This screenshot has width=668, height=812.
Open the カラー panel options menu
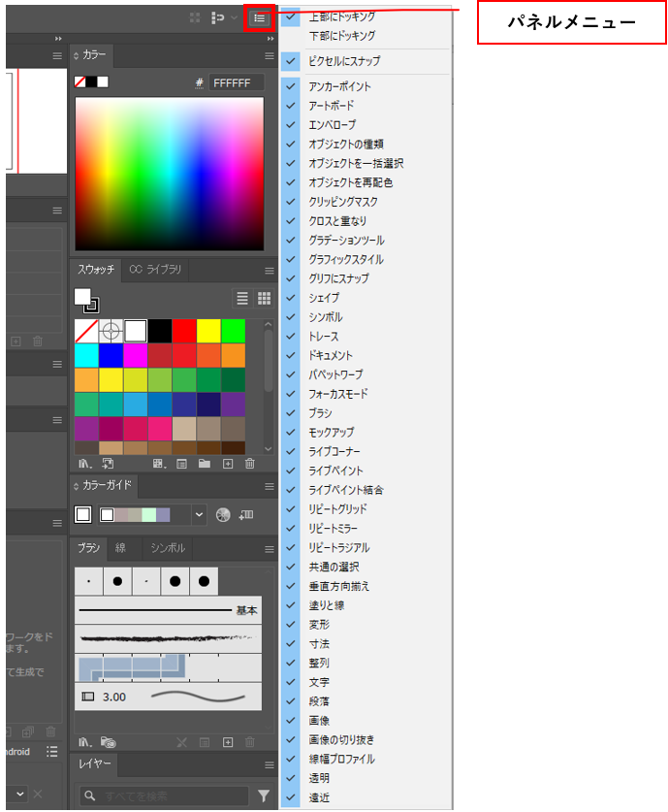click(270, 56)
